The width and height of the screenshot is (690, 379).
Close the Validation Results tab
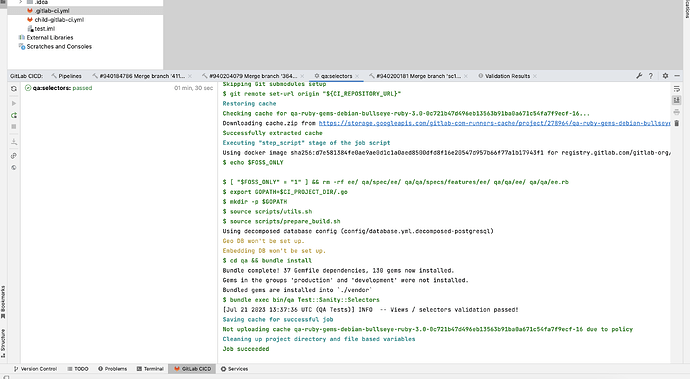(535, 76)
